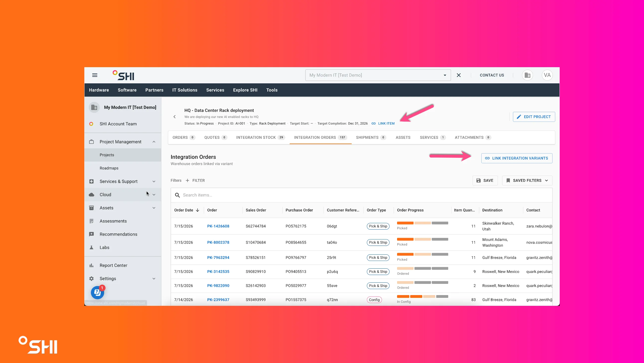644x363 pixels.
Task: Open the help chat bubble widget
Action: tap(97, 292)
